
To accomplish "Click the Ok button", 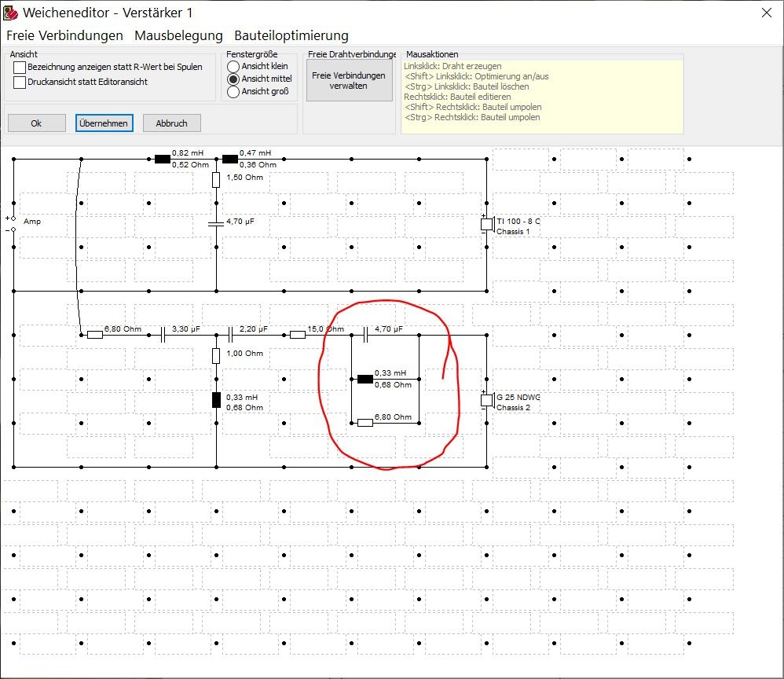I will (36, 123).
